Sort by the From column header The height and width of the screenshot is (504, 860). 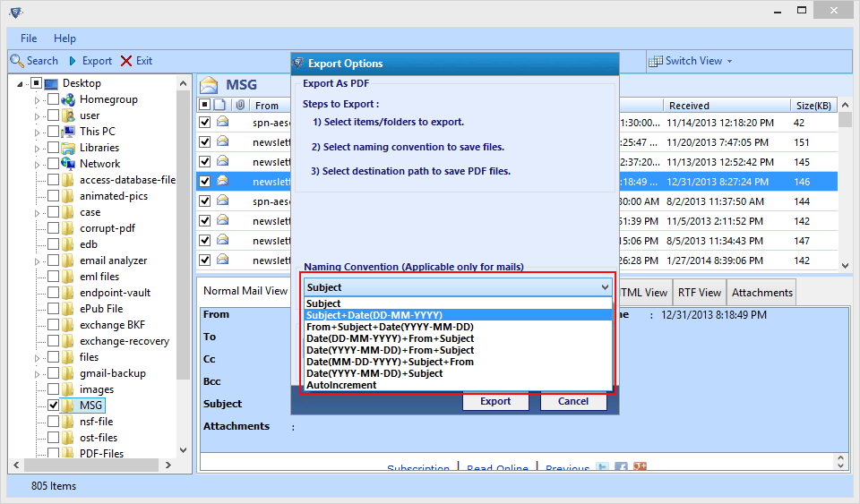pyautogui.click(x=267, y=105)
